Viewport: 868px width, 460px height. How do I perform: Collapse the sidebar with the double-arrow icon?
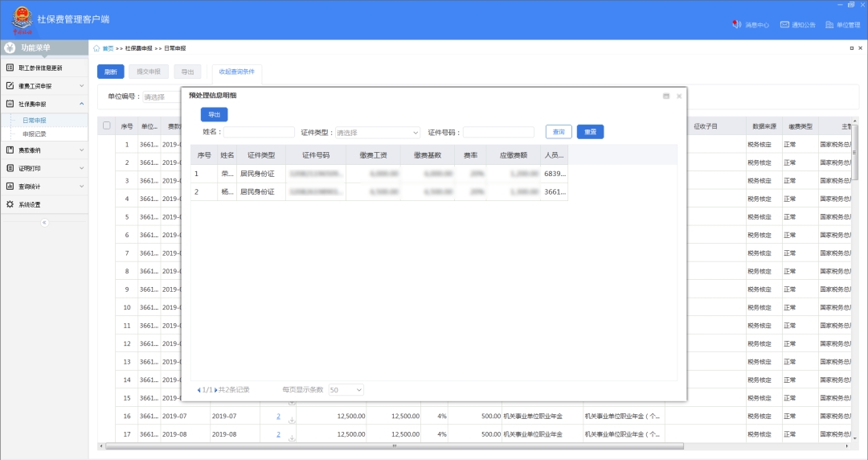tap(44, 223)
